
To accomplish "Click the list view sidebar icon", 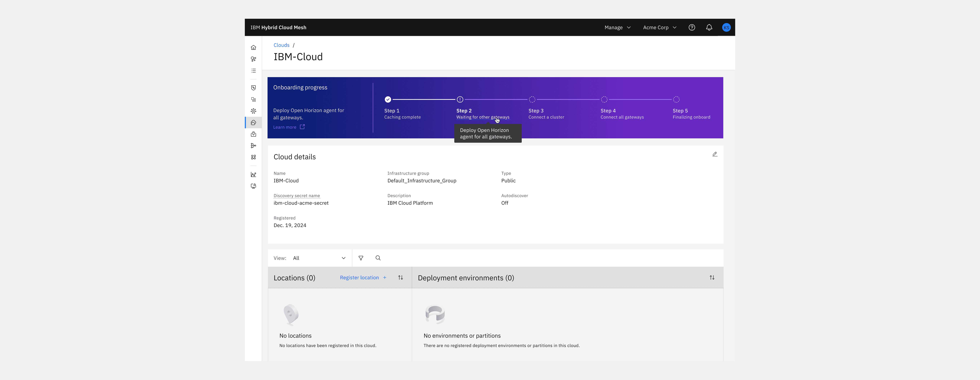I will 253,71.
